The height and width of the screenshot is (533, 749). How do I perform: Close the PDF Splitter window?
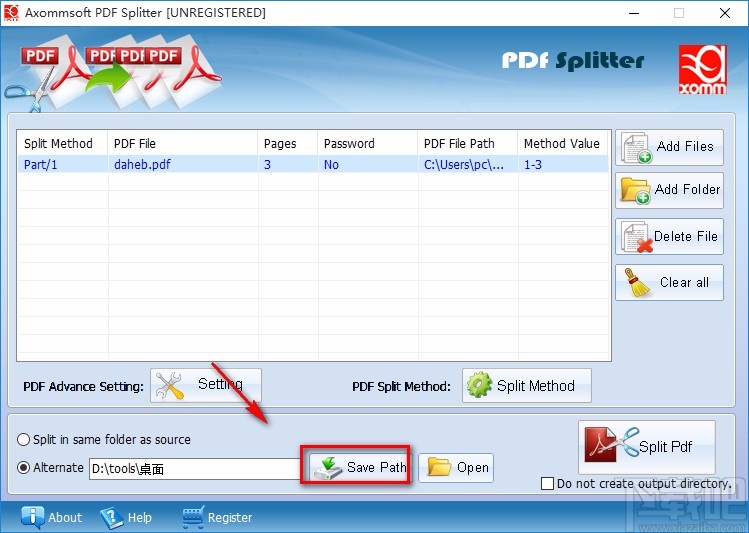[x=725, y=13]
